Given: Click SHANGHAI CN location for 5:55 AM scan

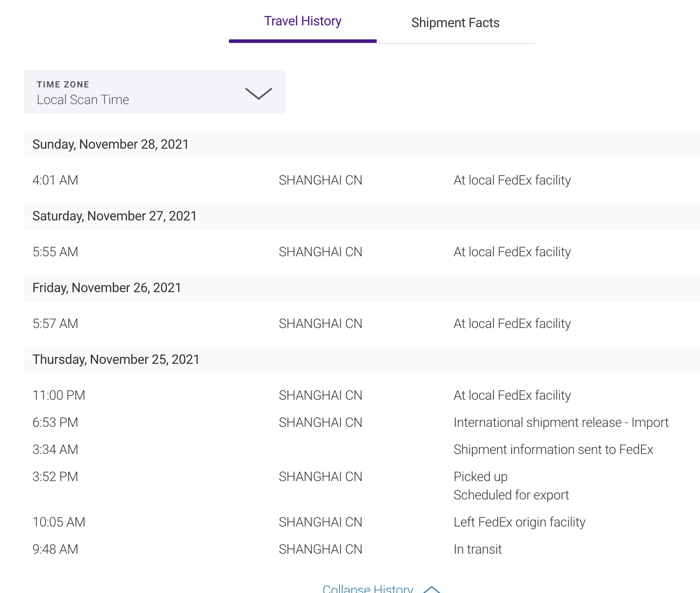Looking at the screenshot, I should 320,252.
